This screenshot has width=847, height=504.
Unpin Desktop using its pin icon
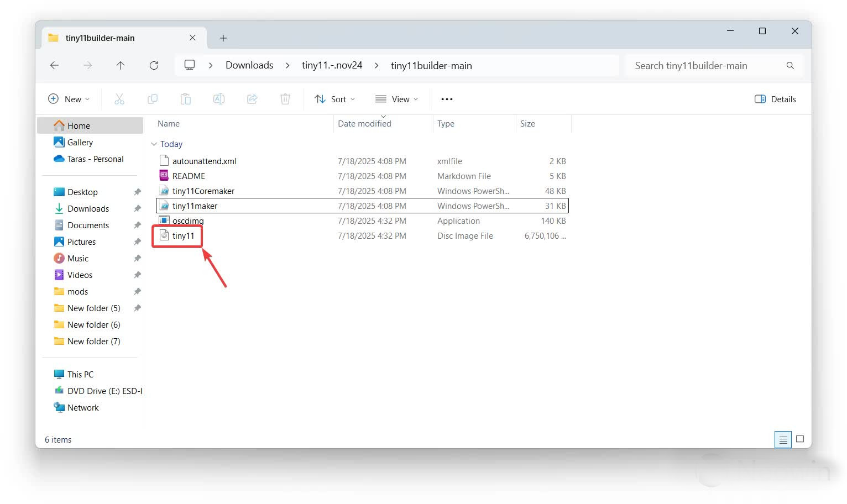pyautogui.click(x=137, y=192)
